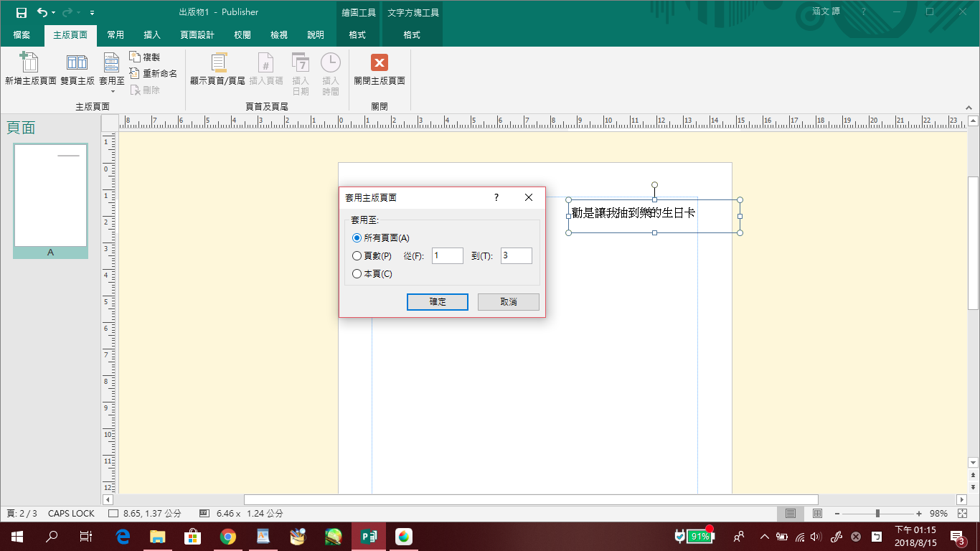Click the 新增主版頁面 icon
Viewport: 980px width, 551px height.
29,62
